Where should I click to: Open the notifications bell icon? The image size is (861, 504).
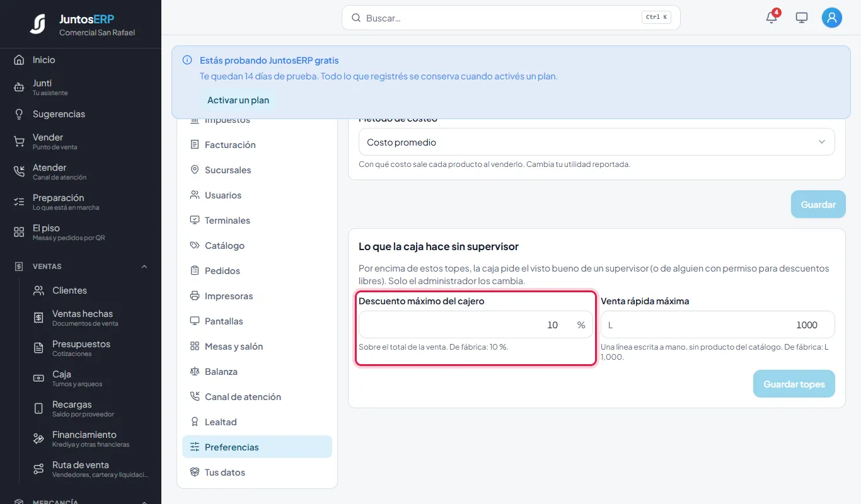(x=771, y=18)
